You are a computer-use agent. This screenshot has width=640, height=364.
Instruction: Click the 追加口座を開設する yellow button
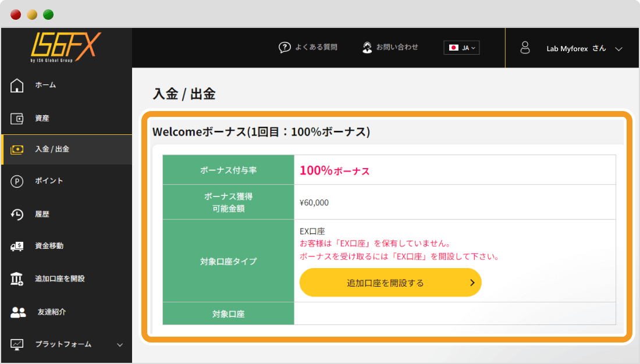click(390, 283)
